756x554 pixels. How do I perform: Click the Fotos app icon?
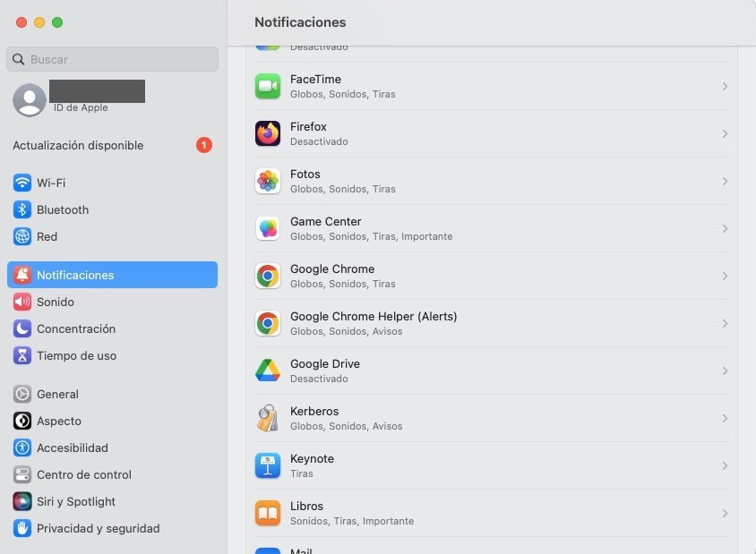coord(268,181)
